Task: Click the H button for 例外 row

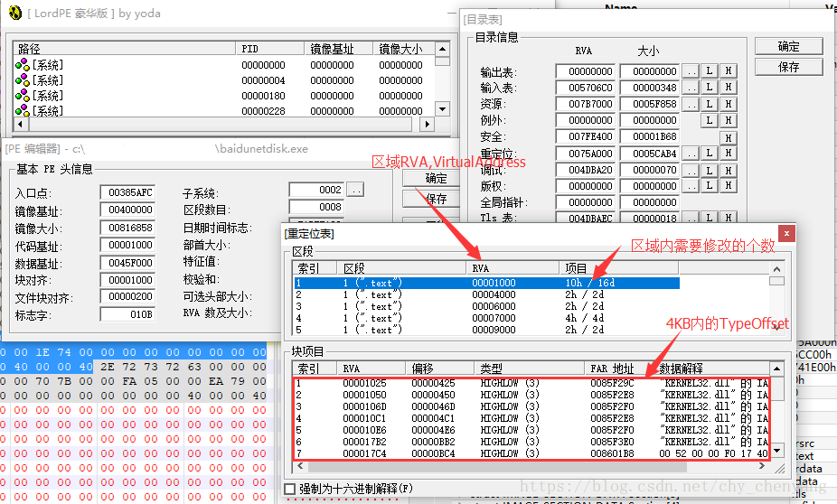Action: tap(729, 120)
